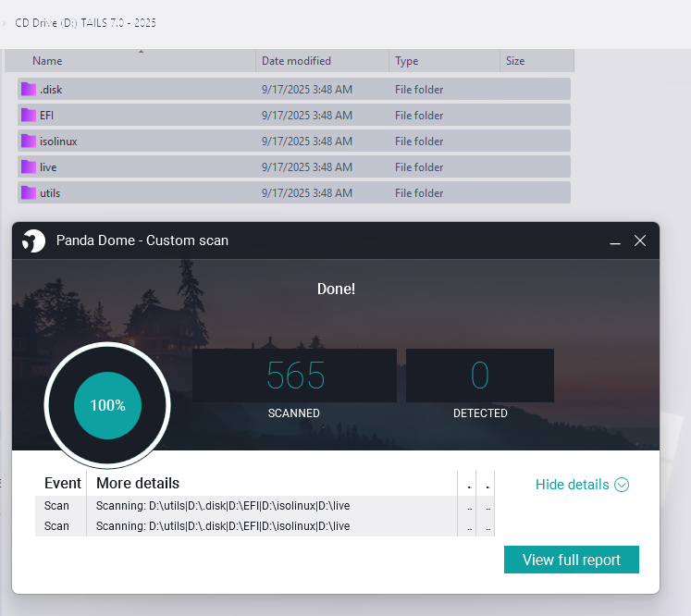Image resolution: width=691 pixels, height=616 pixels.
Task: Select the isolinux folder icon
Action: coord(29,142)
